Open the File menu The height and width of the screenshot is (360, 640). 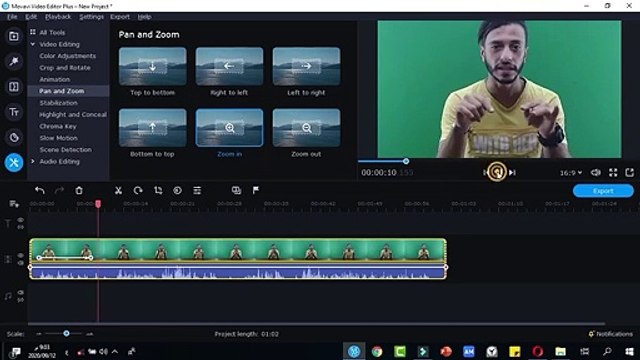click(x=12, y=17)
